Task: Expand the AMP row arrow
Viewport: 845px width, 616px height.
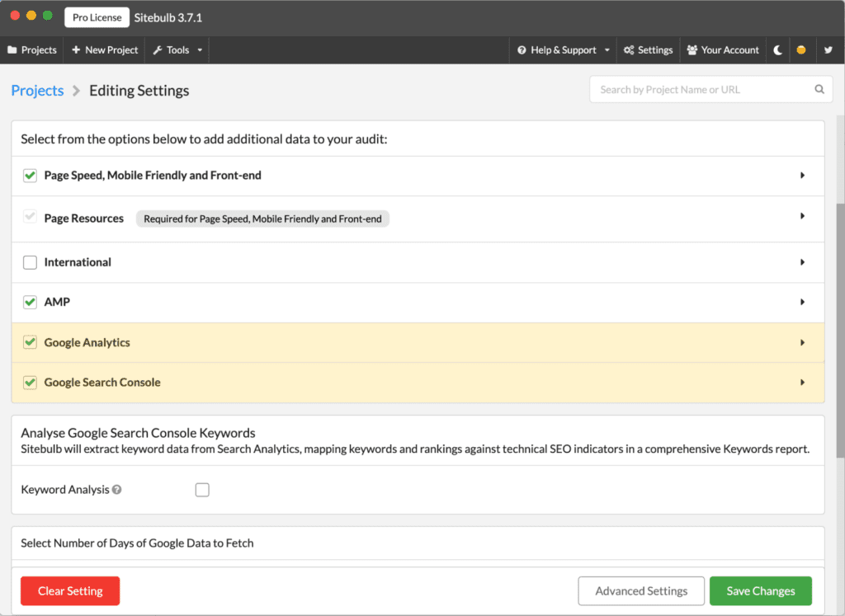Action: [x=802, y=302]
